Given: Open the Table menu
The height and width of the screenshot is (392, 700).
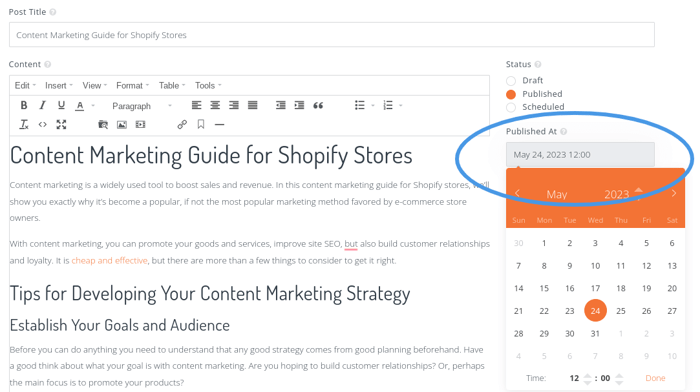Looking at the screenshot, I should pos(172,85).
